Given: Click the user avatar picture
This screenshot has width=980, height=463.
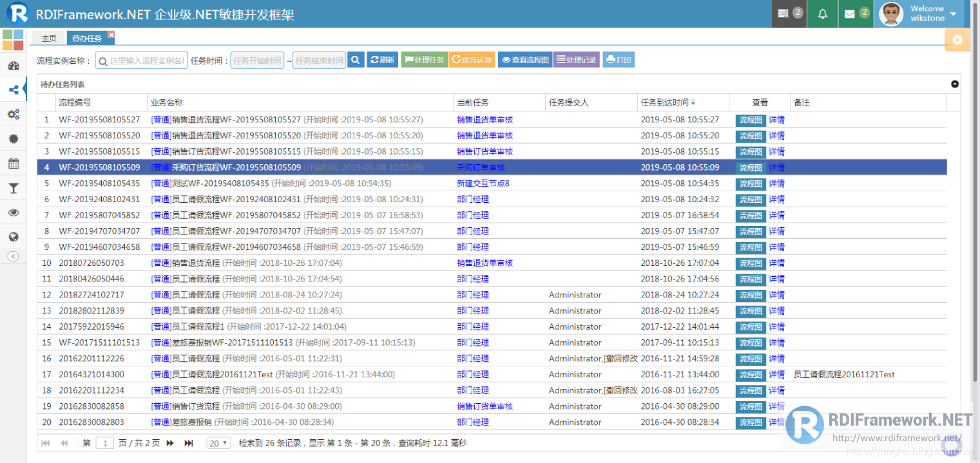Looking at the screenshot, I should point(892,14).
